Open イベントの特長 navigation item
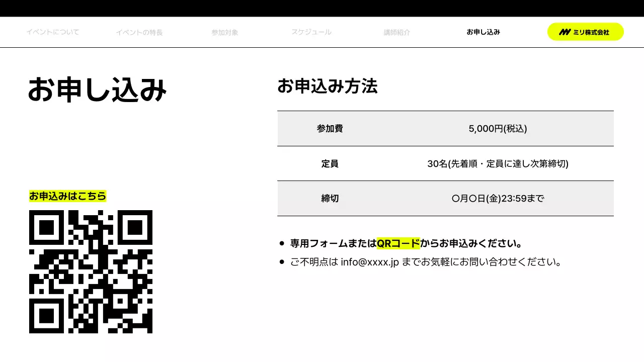The width and height of the screenshot is (644, 362). click(139, 32)
